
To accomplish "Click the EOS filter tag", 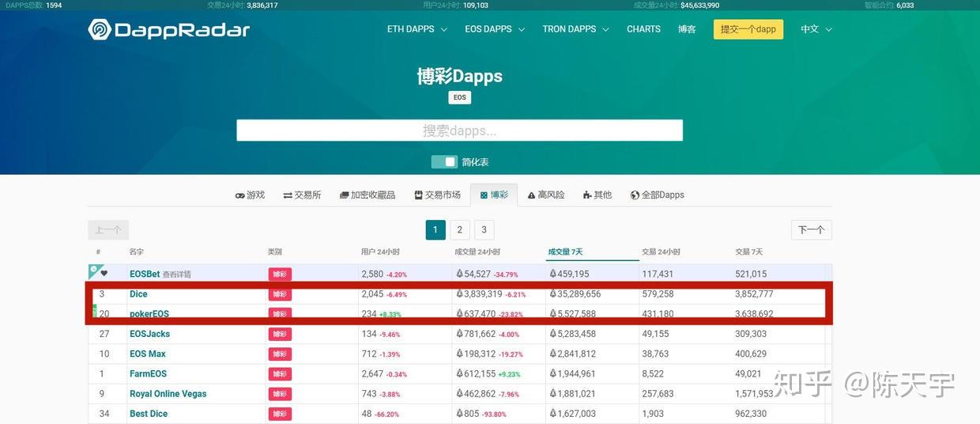I will coord(460,97).
